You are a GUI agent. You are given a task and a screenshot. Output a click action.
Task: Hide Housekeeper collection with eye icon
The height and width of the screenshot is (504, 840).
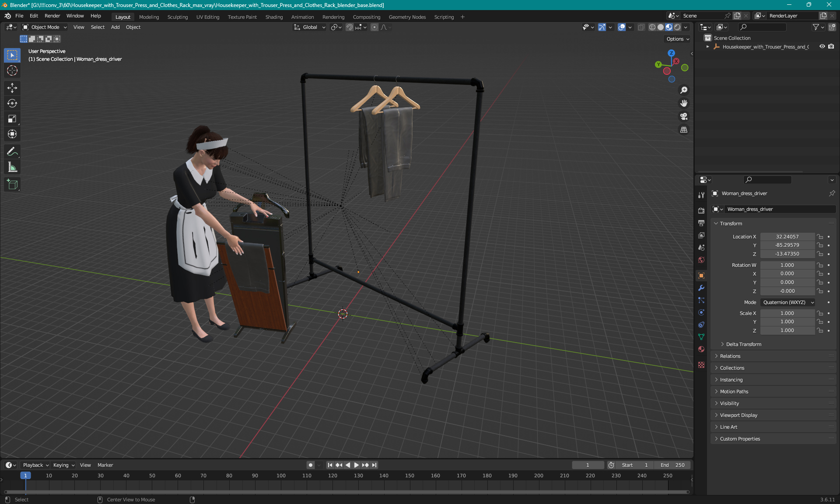(822, 46)
